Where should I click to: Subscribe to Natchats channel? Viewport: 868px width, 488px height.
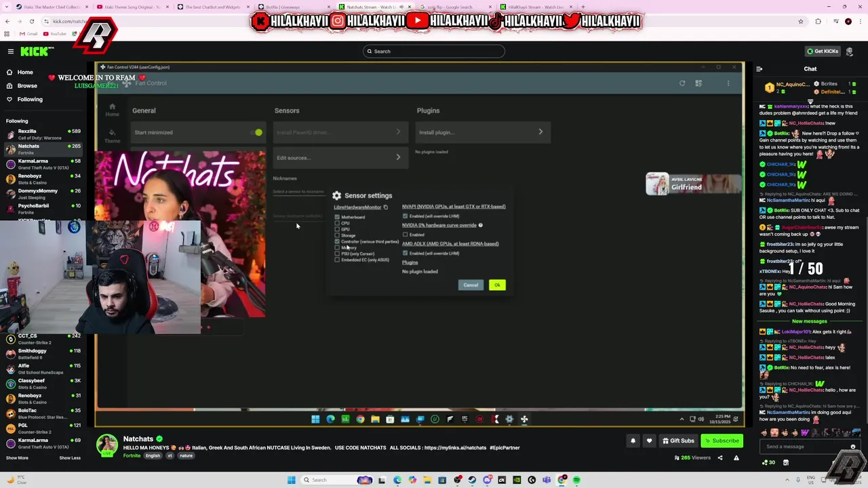point(722,441)
